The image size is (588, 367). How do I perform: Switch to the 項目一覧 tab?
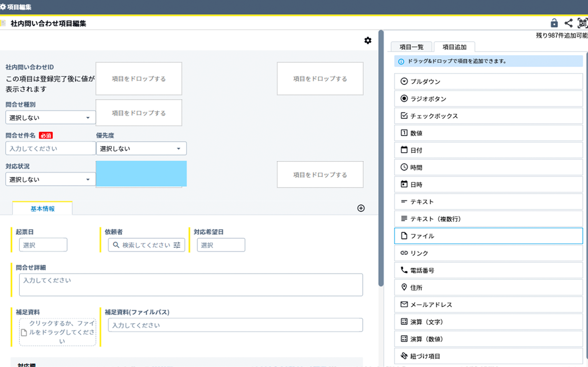[411, 47]
